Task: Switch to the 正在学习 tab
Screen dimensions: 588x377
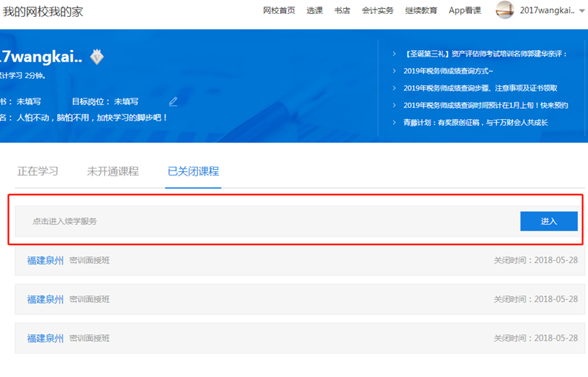Action: [x=37, y=171]
